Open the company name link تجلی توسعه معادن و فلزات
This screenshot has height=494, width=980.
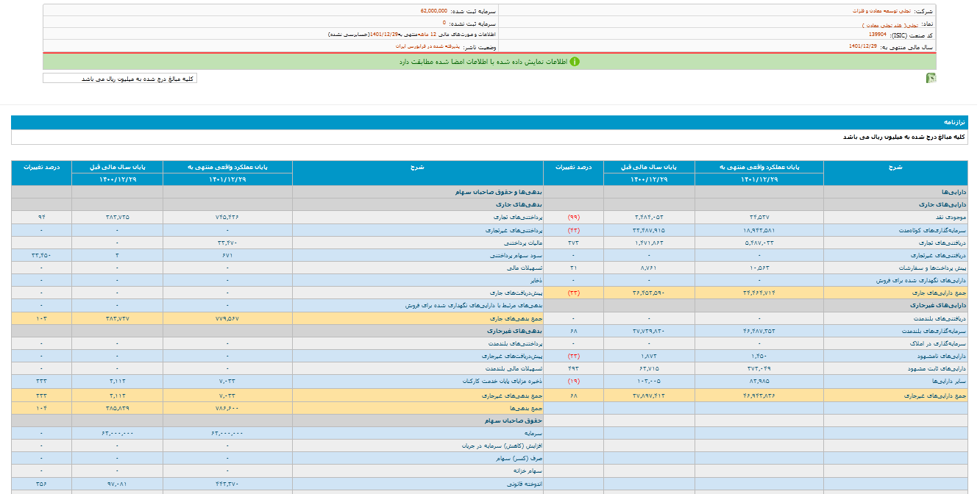(x=891, y=12)
